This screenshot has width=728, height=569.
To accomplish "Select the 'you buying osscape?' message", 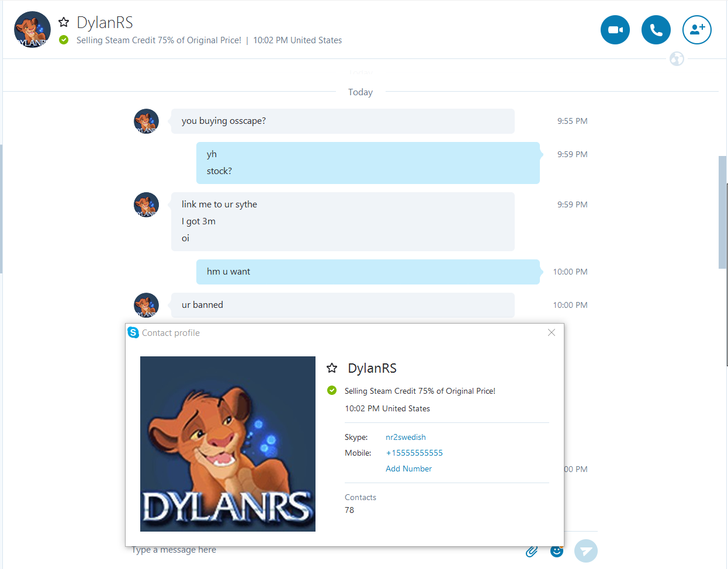I will (342, 121).
